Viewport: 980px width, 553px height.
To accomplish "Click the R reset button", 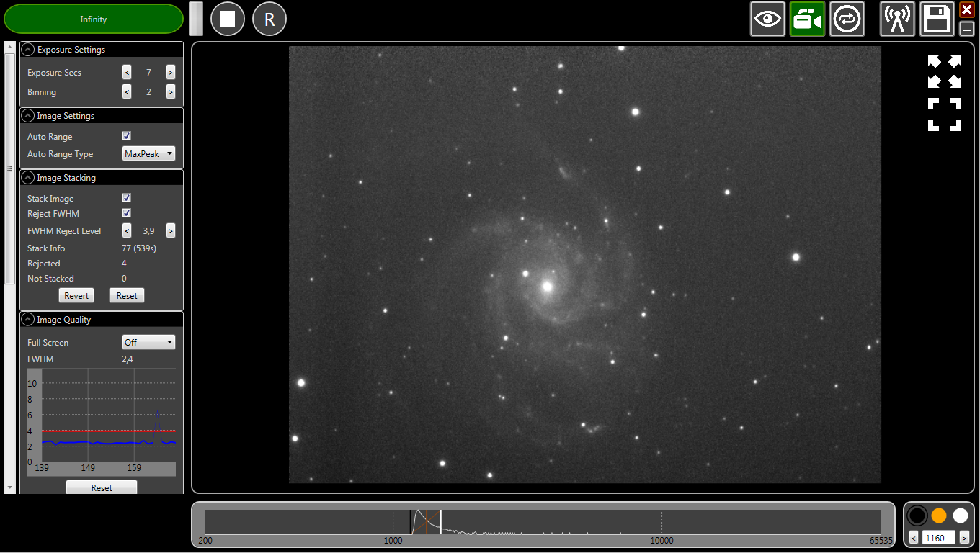I will [x=269, y=19].
